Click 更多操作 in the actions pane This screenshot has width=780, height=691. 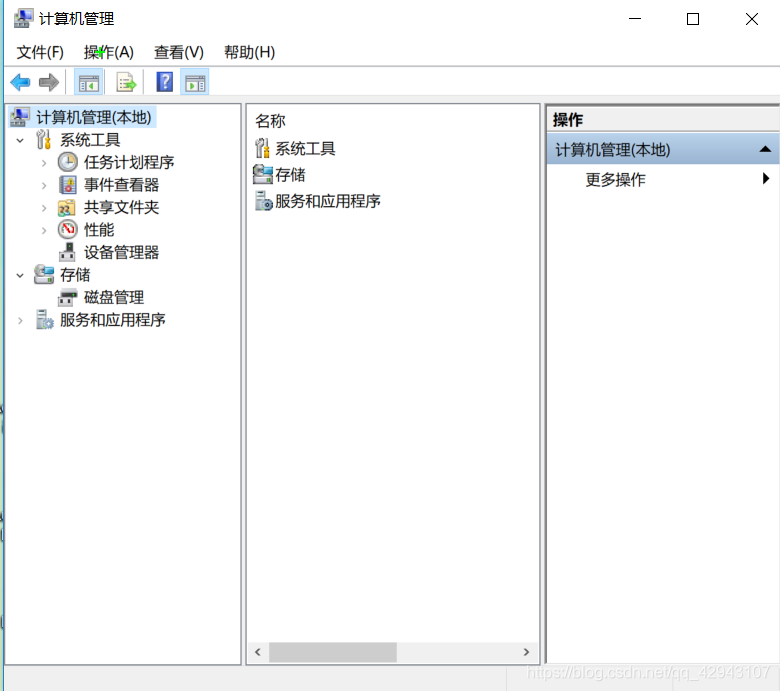click(x=615, y=179)
